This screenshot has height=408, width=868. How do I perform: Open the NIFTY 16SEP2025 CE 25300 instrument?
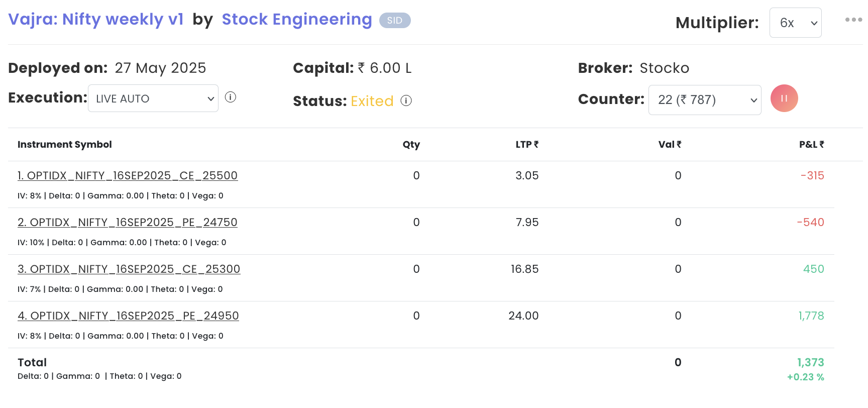129,269
